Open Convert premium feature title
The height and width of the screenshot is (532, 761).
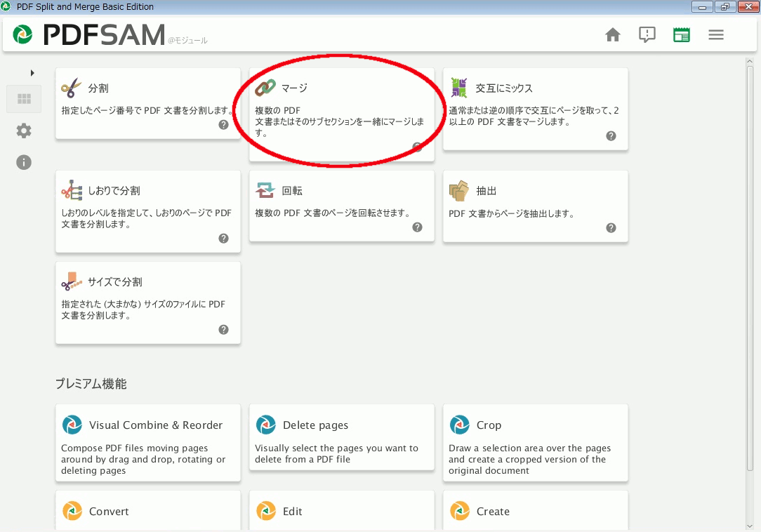point(109,512)
